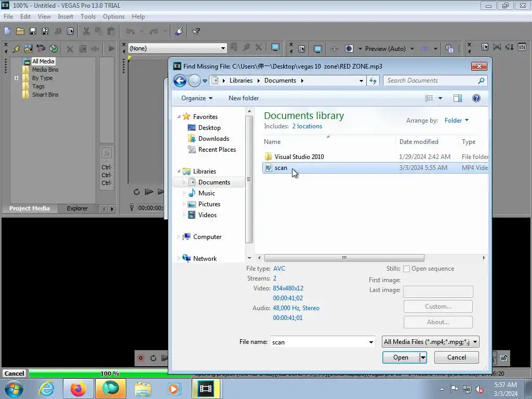Click Preview on External Monitor icon
The width and height of the screenshot is (532, 399).
pyautogui.click(x=275, y=48)
